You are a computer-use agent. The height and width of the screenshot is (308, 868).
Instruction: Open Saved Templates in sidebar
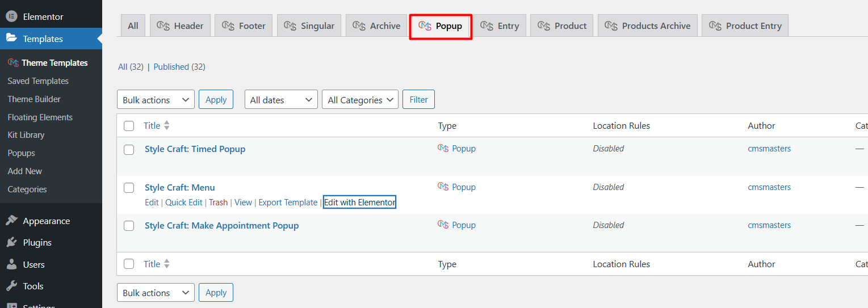38,81
